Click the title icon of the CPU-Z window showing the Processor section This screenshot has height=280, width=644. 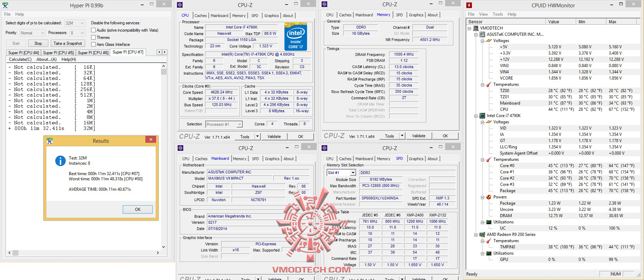click(x=180, y=5)
